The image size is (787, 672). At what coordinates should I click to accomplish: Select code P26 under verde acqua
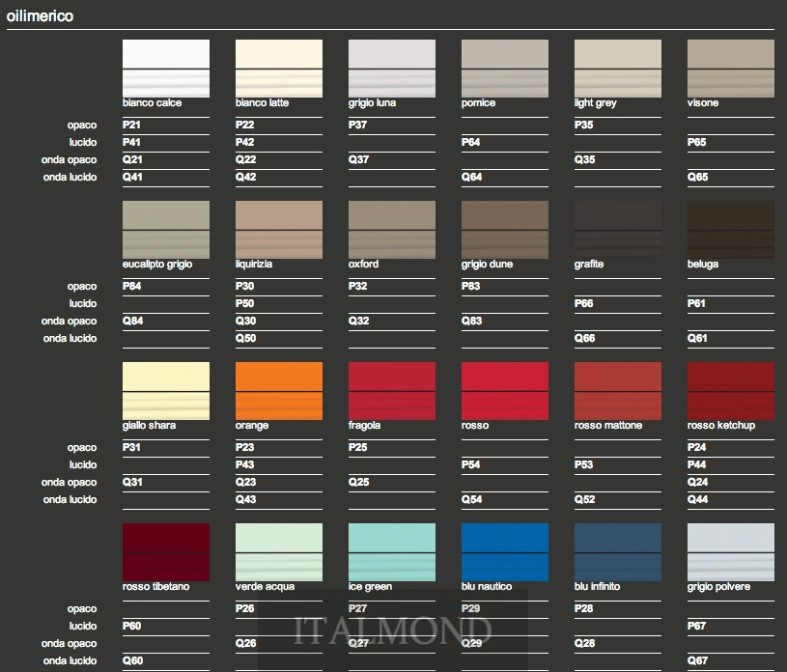click(x=245, y=608)
